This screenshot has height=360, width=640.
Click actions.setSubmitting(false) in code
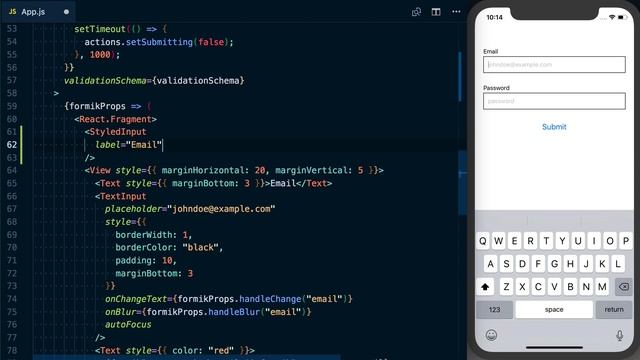point(159,42)
